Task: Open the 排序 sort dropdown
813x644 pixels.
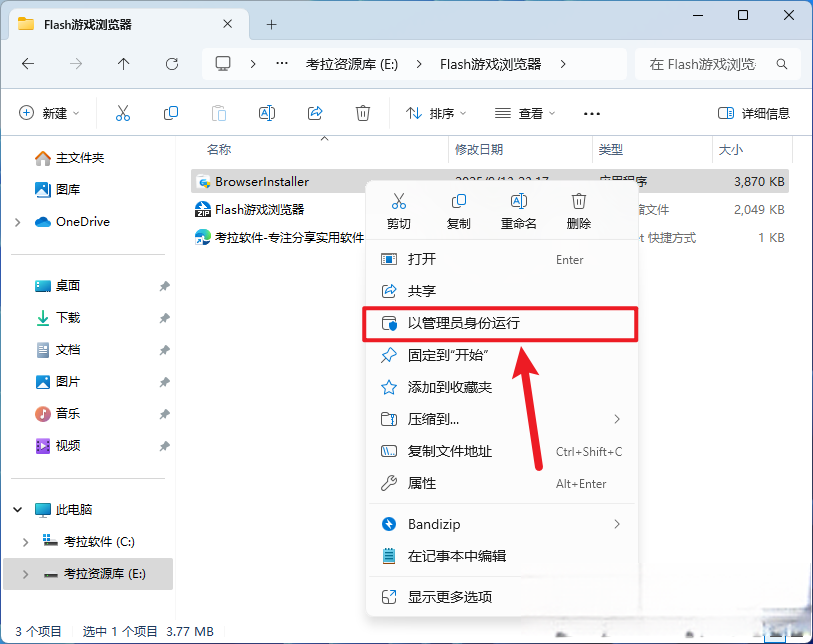Action: point(436,113)
